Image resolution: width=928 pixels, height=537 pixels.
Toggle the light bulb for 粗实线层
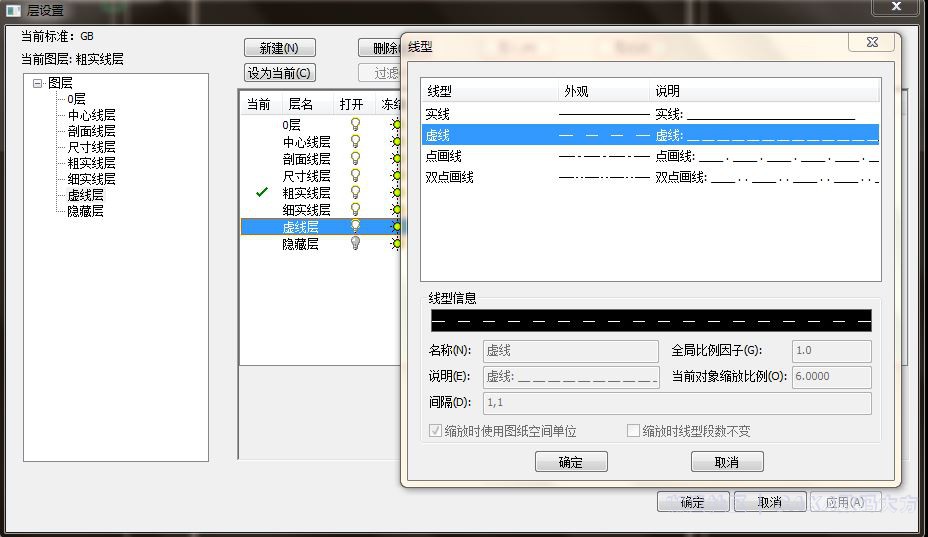(355, 192)
